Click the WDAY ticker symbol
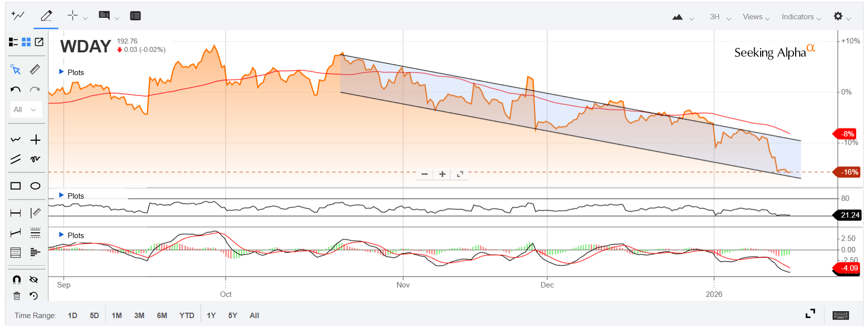Image resolution: width=868 pixels, height=326 pixels. point(86,46)
